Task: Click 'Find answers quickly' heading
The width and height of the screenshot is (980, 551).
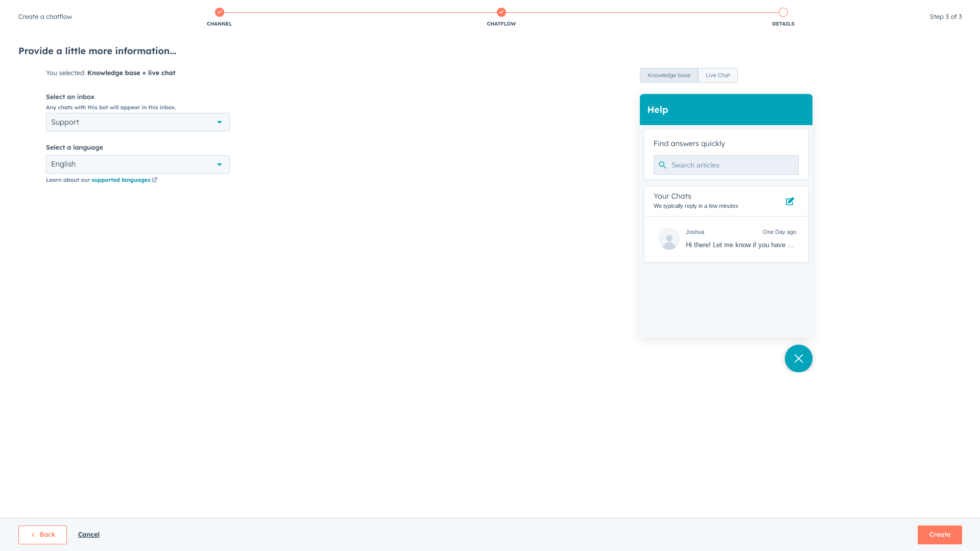Action: 689,143
